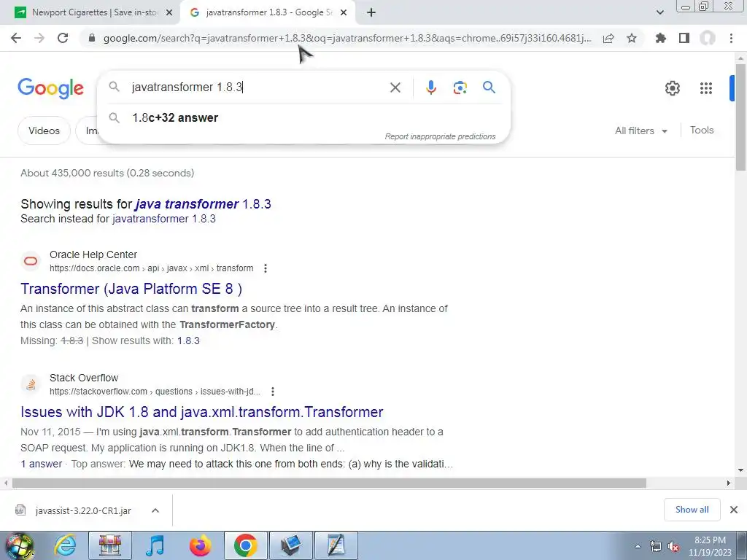Search instead for javatransformer 1.8.3

click(x=164, y=219)
